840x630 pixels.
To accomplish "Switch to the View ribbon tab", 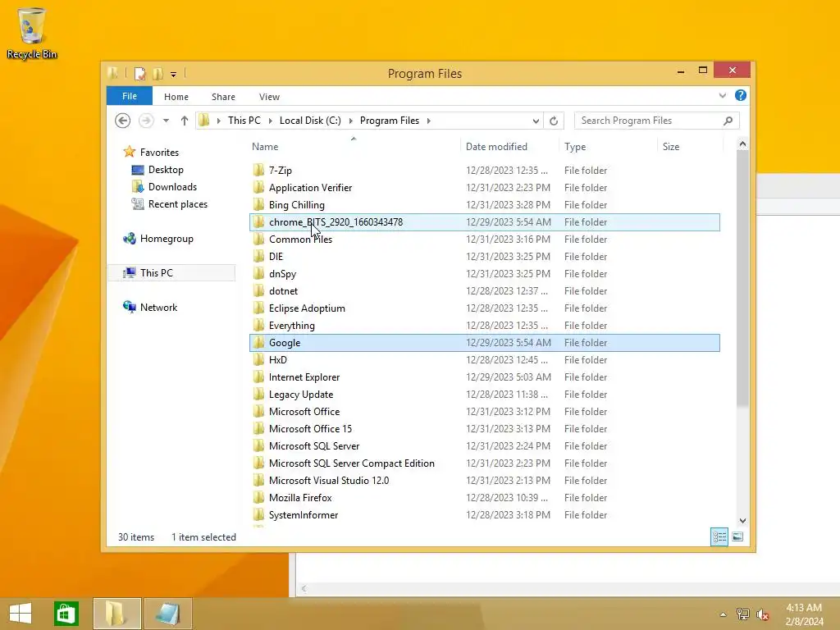I will [269, 97].
